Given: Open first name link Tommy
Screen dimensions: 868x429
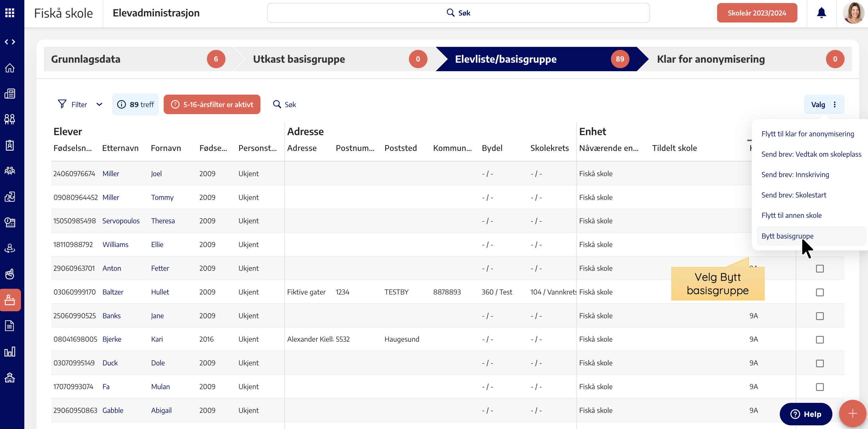Looking at the screenshot, I should [162, 197].
